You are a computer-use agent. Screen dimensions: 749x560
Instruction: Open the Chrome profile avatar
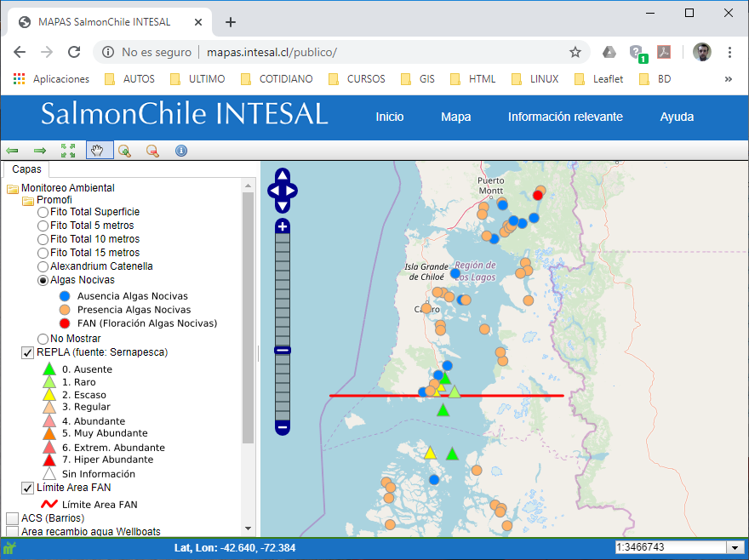coord(701,52)
